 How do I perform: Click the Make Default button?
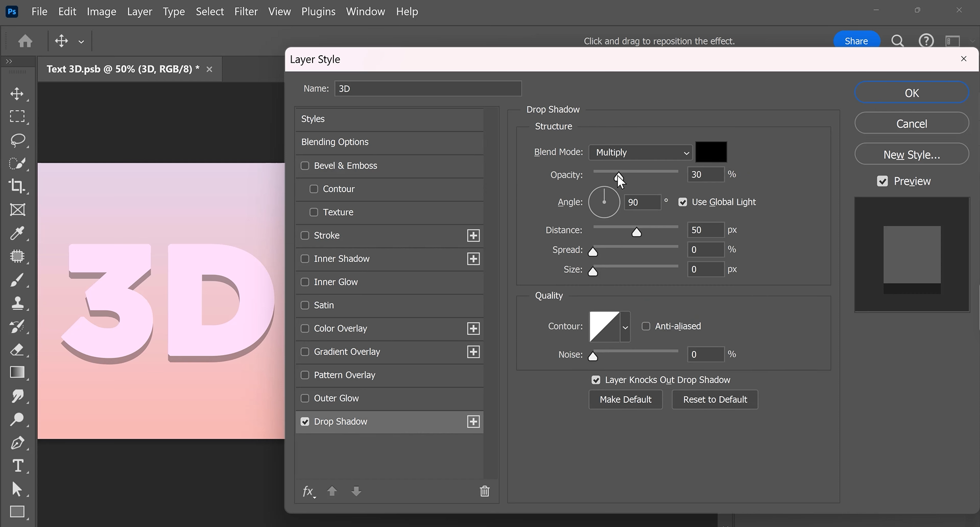coord(626,400)
